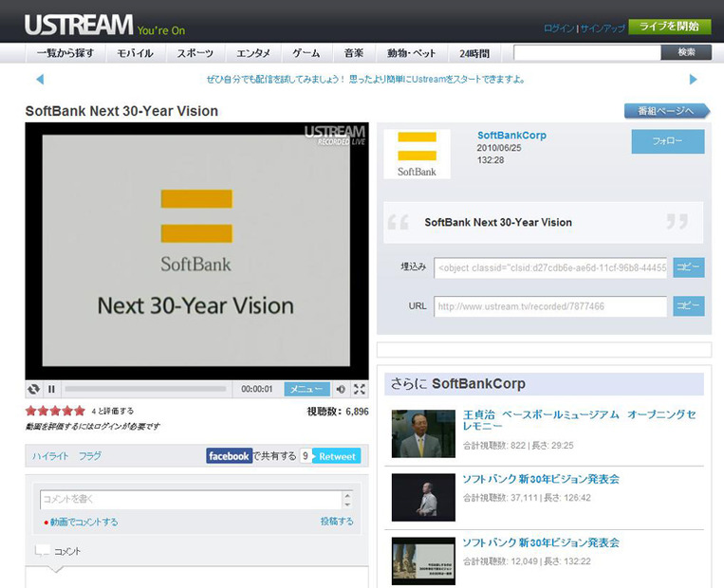The height and width of the screenshot is (588, 724).
Task: Click the 番組ページへ button
Action: pyautogui.click(x=666, y=111)
